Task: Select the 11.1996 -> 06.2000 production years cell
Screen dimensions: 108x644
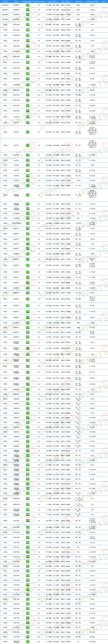Action: point(52,642)
